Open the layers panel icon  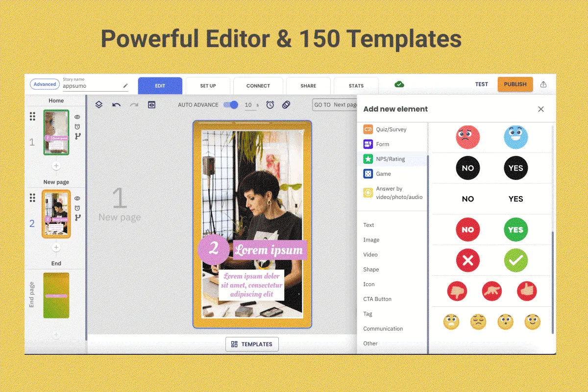tap(99, 104)
